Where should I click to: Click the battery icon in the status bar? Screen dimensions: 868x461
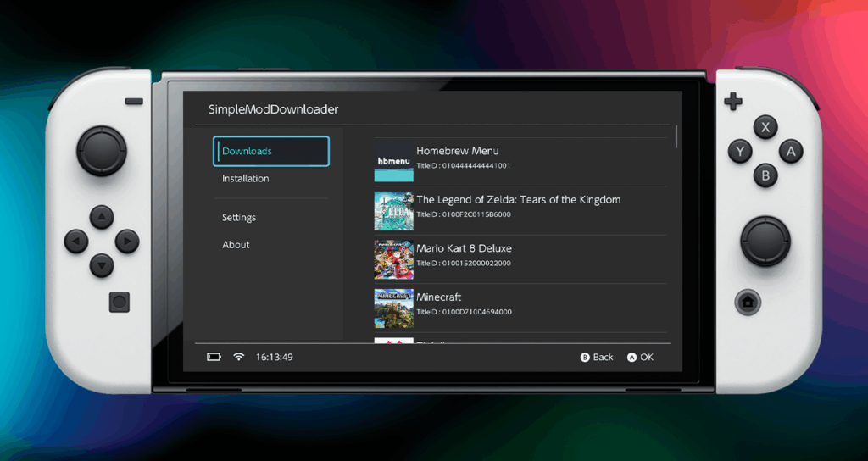[214, 358]
